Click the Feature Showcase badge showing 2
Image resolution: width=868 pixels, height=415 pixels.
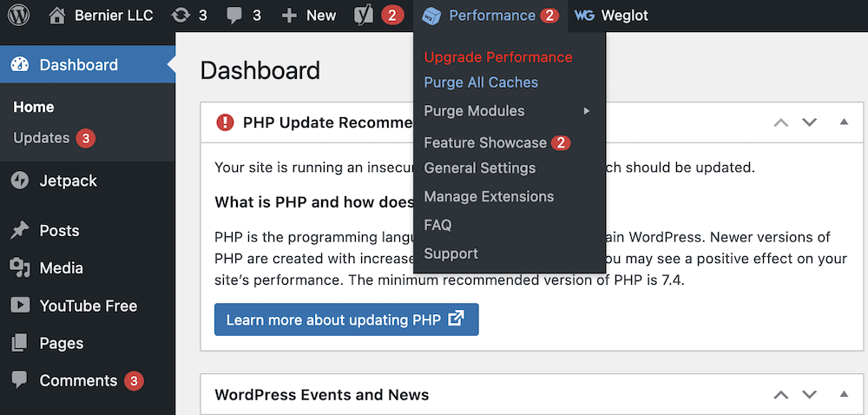coord(561,142)
